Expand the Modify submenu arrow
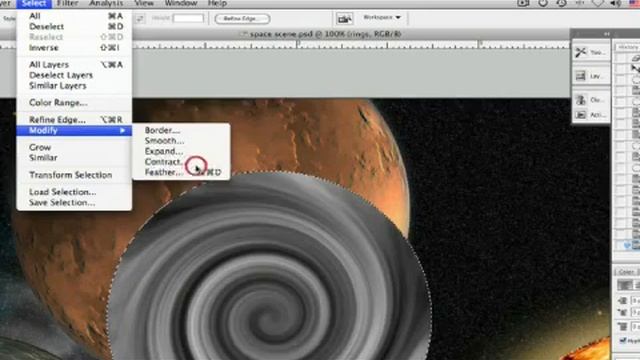The height and width of the screenshot is (360, 640). (x=122, y=130)
